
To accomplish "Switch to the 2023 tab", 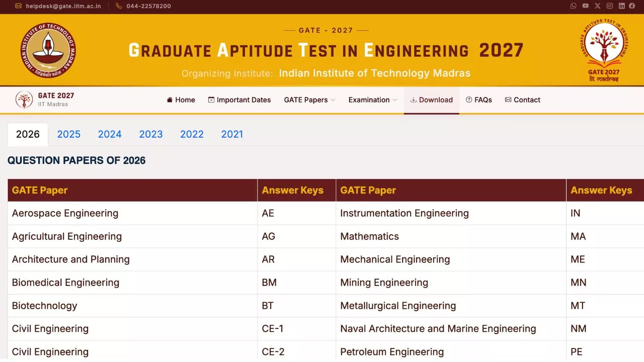I will [x=151, y=134].
